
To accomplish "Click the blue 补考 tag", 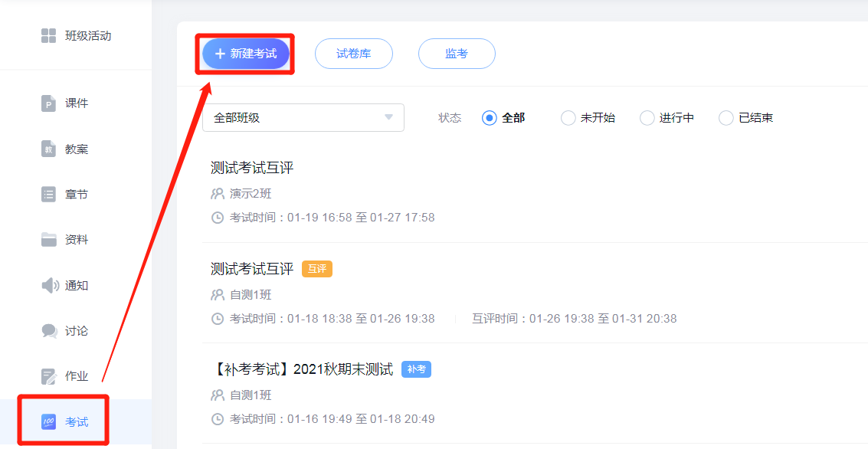I will pyautogui.click(x=416, y=369).
